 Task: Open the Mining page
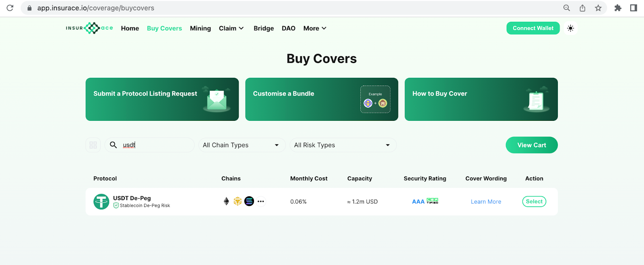click(x=200, y=28)
